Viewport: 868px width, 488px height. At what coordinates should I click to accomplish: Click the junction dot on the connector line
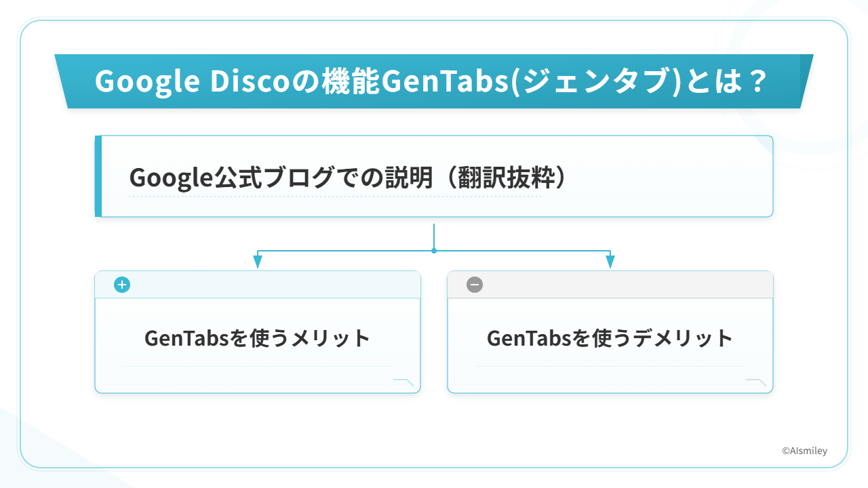[434, 251]
